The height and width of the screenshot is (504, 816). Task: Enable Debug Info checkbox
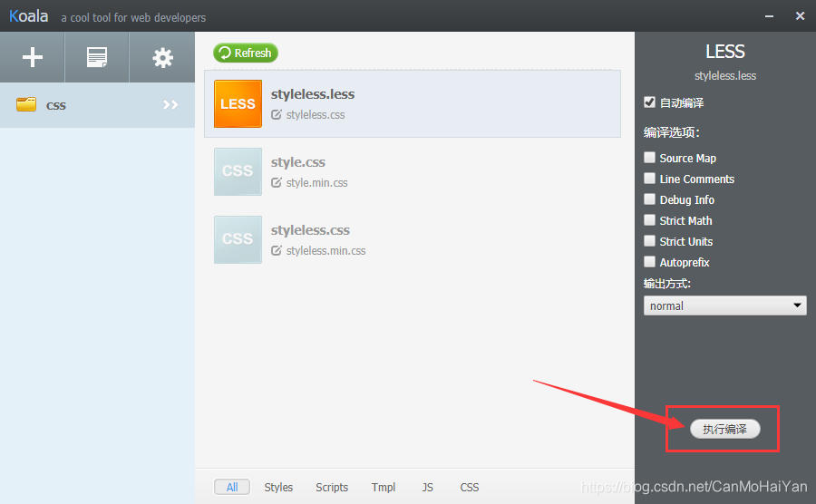[649, 199]
